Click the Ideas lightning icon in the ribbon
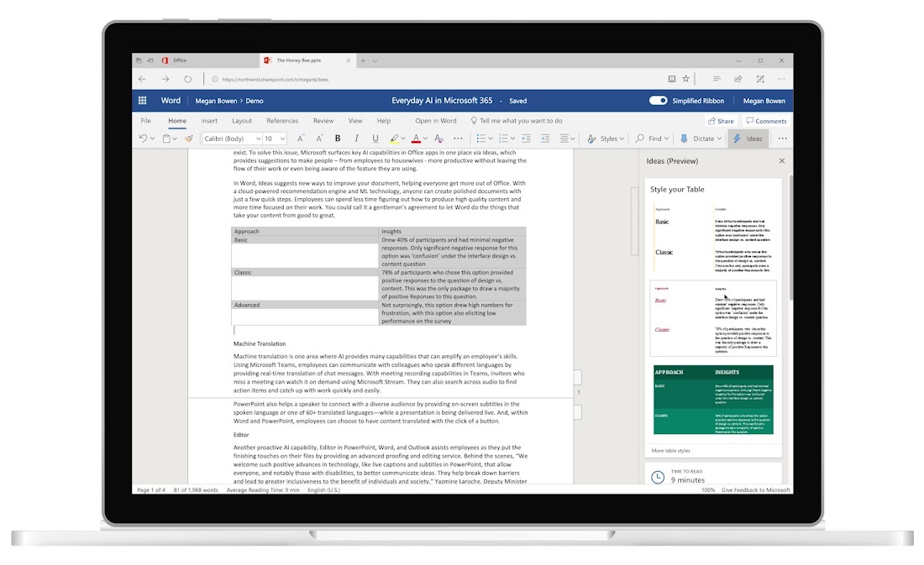This screenshot has height=565, width=924. pyautogui.click(x=738, y=139)
